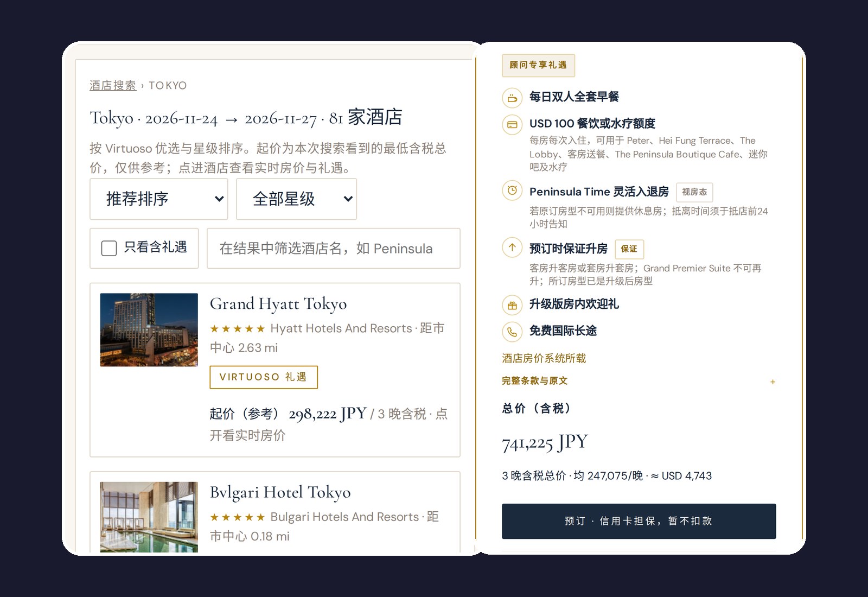Open the Grand Hyatt Tokyo title

tap(278, 303)
